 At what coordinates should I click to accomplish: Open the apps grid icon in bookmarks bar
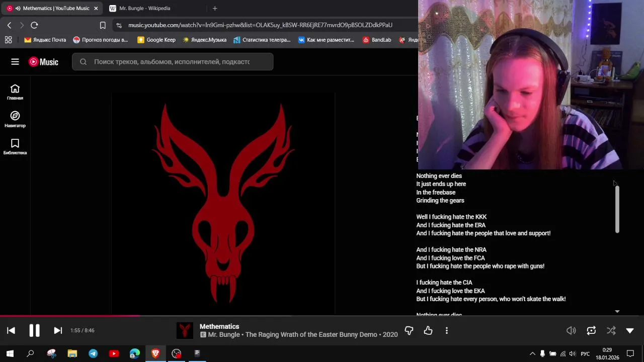point(8,40)
